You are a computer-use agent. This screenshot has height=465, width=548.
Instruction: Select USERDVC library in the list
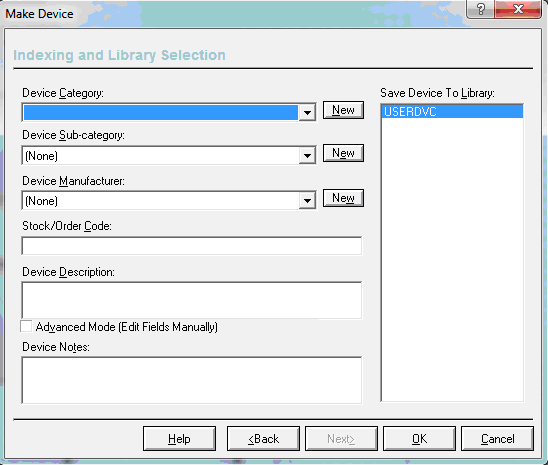click(452, 112)
